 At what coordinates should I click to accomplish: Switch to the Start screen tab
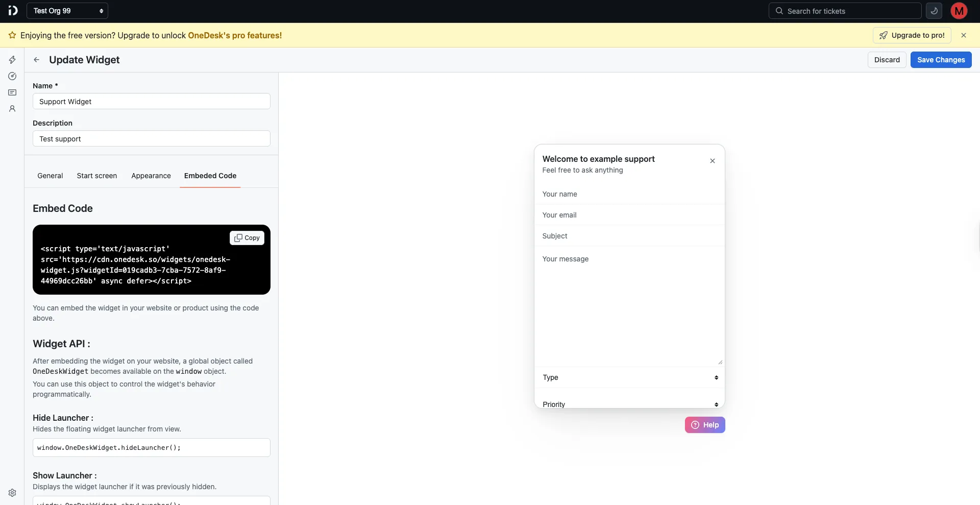pos(96,176)
